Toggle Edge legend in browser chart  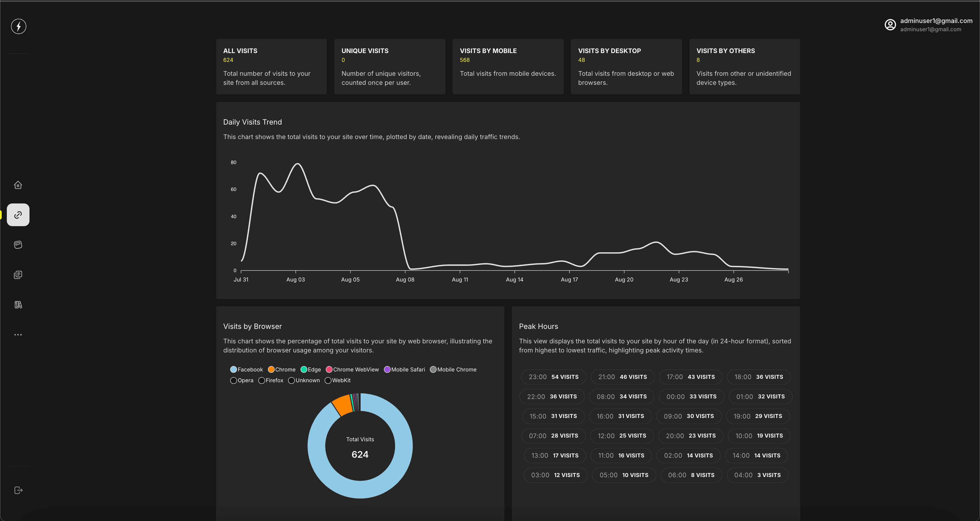311,369
